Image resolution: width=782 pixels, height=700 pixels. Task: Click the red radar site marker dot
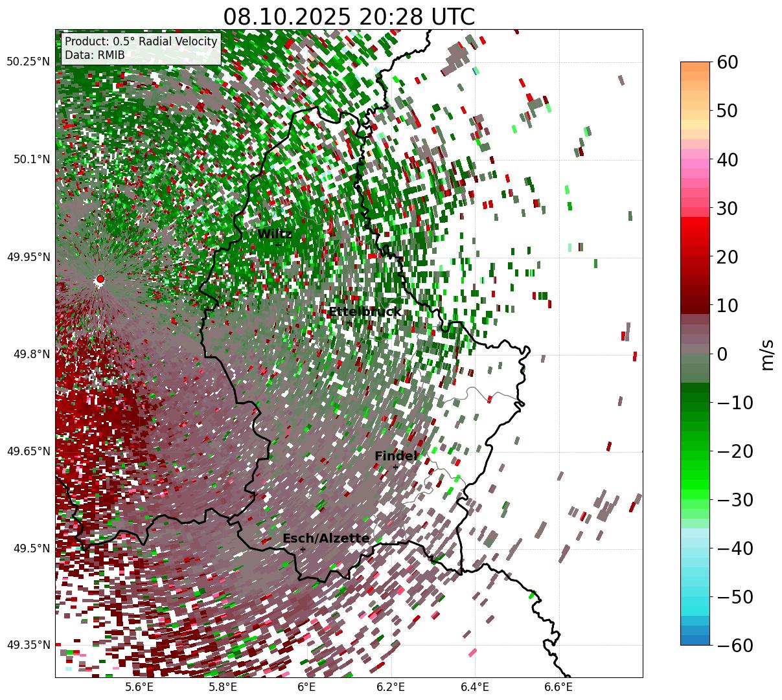(x=100, y=279)
